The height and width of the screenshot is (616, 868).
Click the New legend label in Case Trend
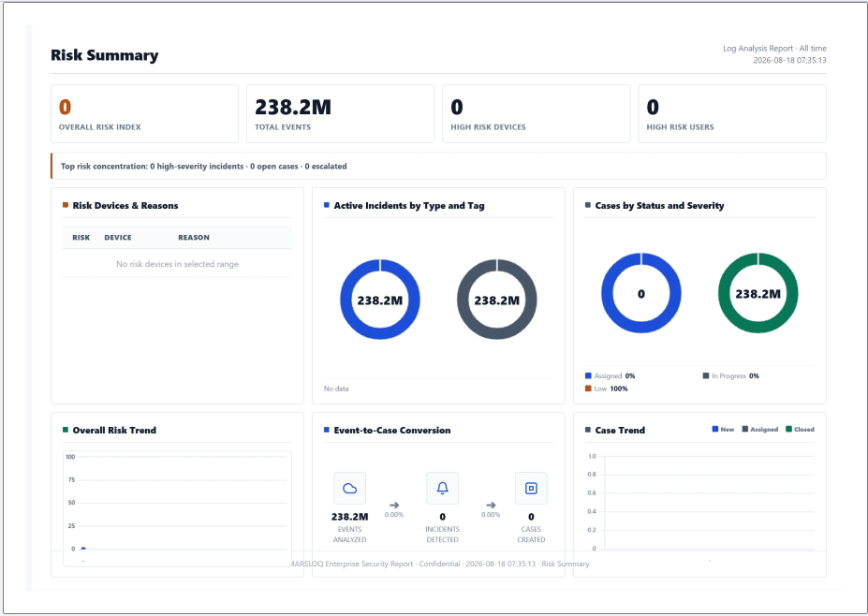click(x=728, y=430)
